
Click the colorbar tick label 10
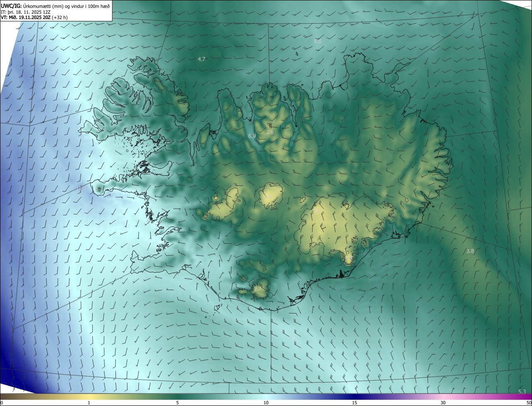click(266, 403)
